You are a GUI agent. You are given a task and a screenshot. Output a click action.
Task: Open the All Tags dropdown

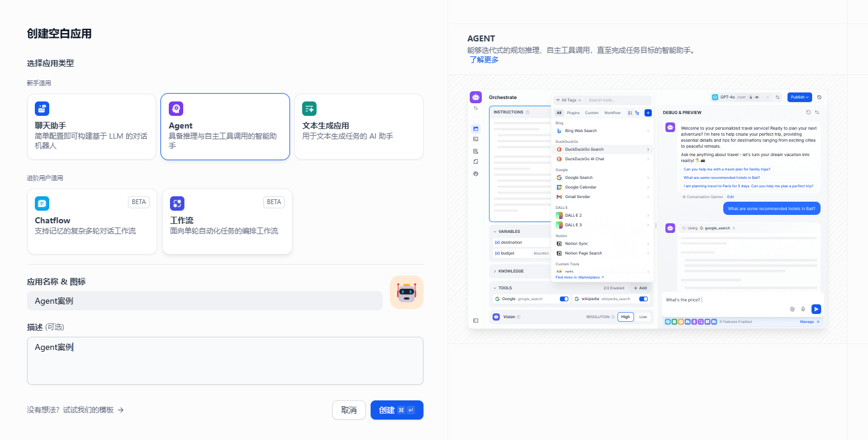(x=568, y=100)
